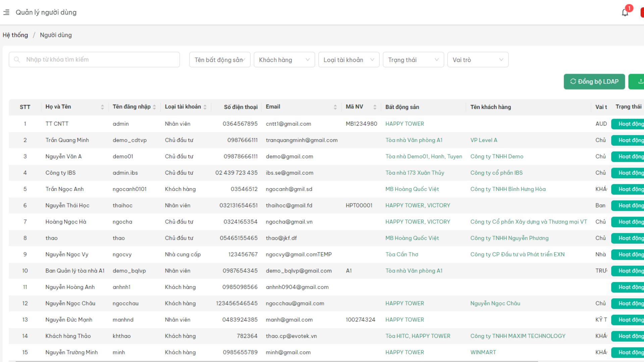
Task: Open MB Hoàng Quốc Việt in Trần Ngọc Anh row
Action: (412, 189)
